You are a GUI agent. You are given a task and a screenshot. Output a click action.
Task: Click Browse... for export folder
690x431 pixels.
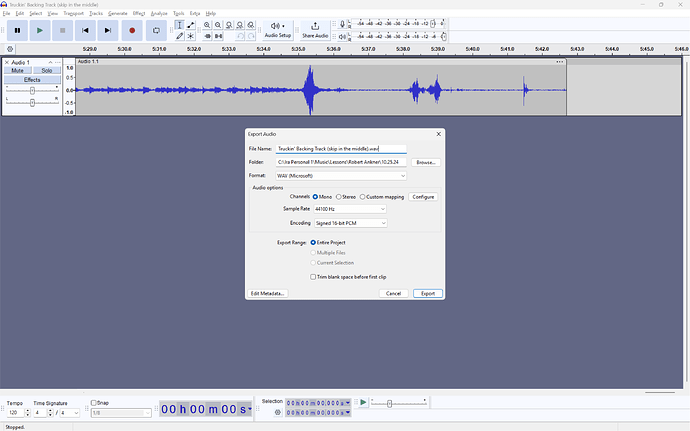[426, 162]
